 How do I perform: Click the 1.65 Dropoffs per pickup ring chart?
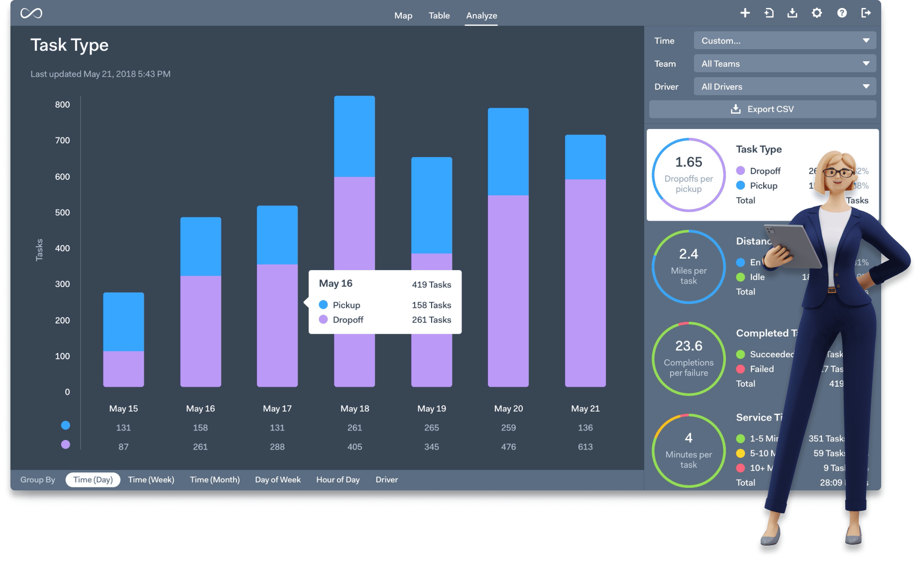click(x=689, y=175)
